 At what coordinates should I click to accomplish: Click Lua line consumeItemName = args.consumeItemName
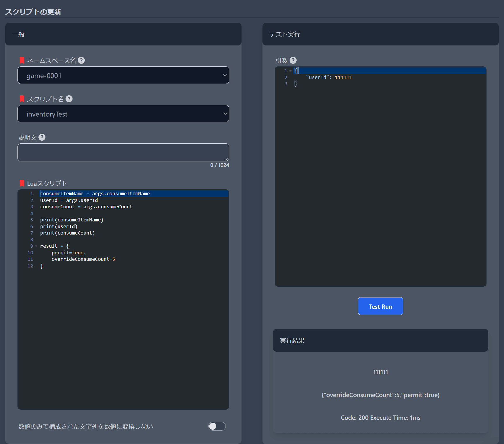[95, 193]
